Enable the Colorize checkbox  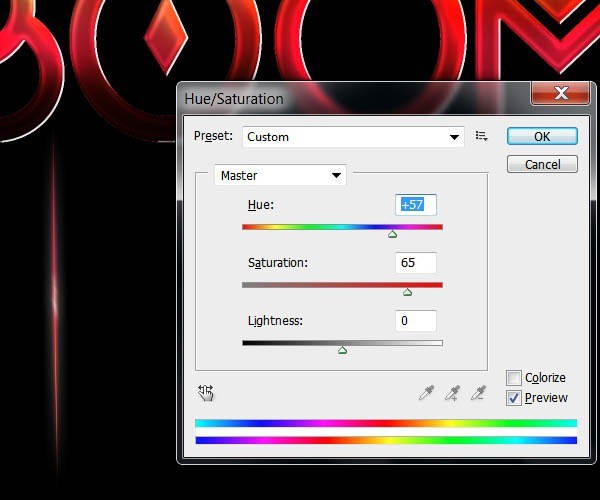[x=514, y=378]
